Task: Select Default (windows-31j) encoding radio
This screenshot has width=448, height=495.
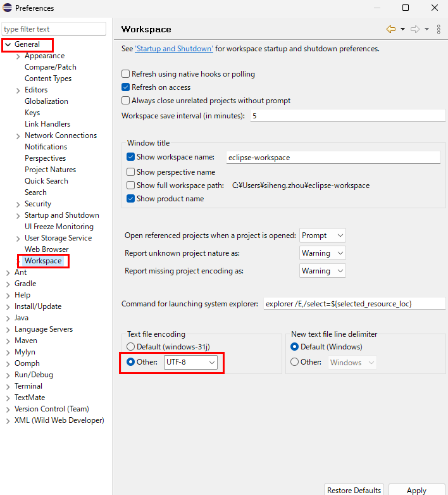Action: (x=130, y=347)
